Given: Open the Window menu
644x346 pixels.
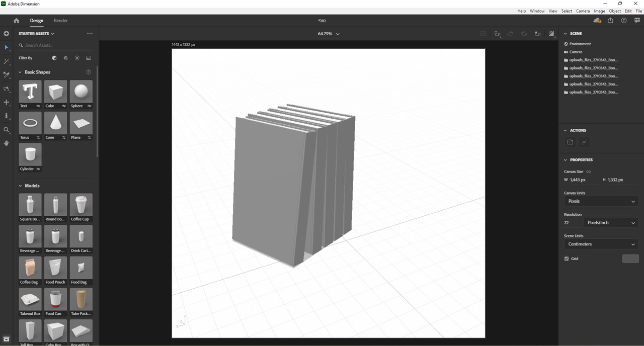Looking at the screenshot, I should 537,11.
